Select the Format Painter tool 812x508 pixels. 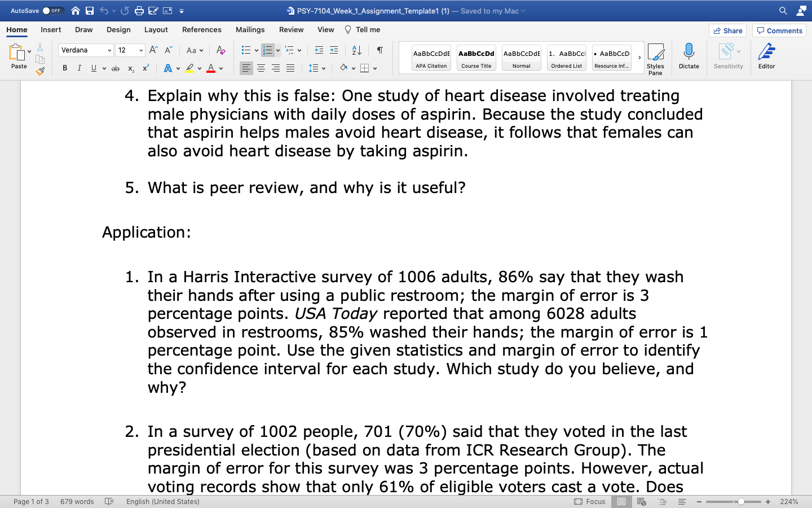(41, 71)
